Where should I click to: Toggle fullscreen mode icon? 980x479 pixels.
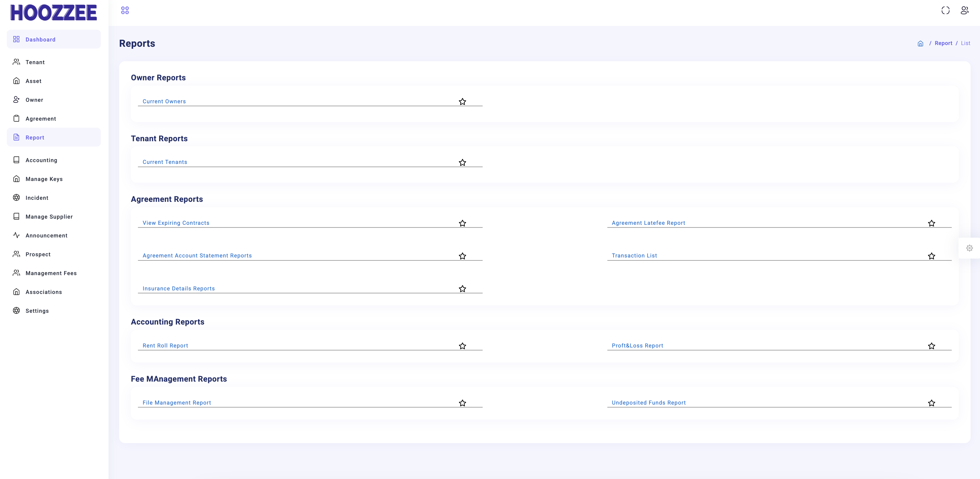[x=945, y=10]
